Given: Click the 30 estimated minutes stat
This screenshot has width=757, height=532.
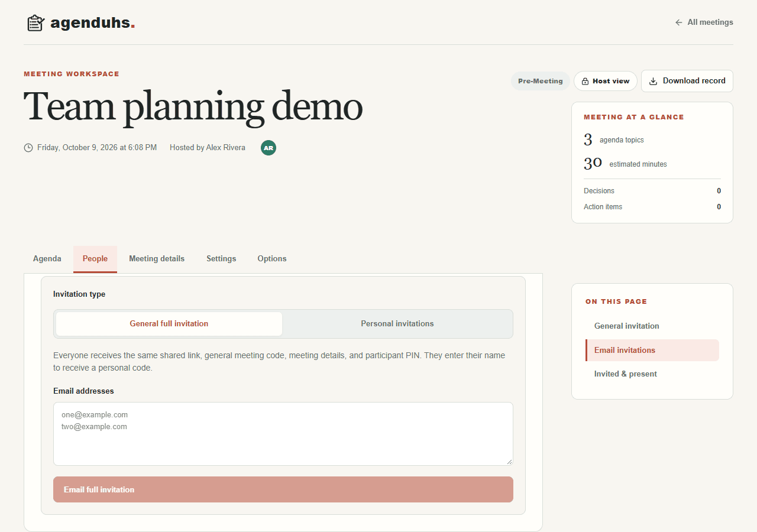Looking at the screenshot, I should coord(625,164).
